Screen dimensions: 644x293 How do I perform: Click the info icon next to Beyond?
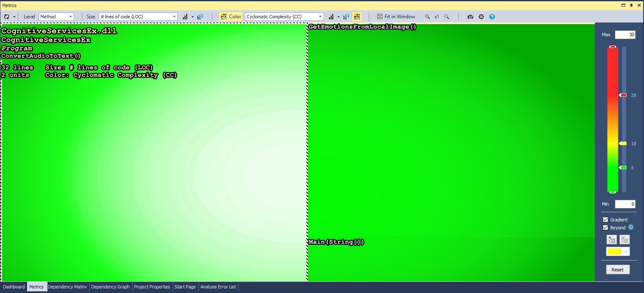point(631,227)
